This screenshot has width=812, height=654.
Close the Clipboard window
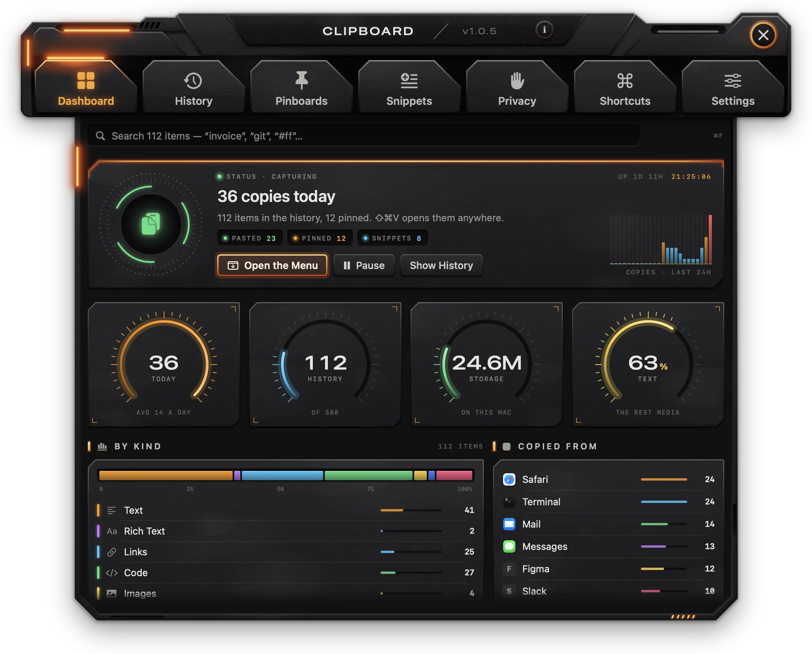(x=763, y=35)
